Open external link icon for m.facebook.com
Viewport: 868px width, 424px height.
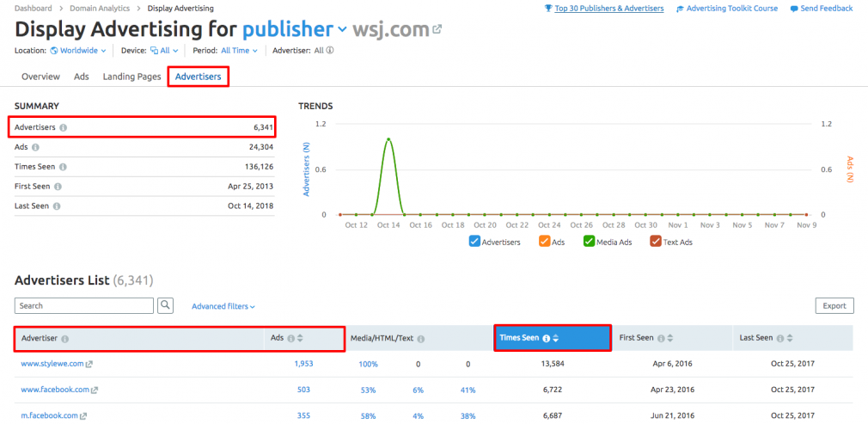(83, 416)
